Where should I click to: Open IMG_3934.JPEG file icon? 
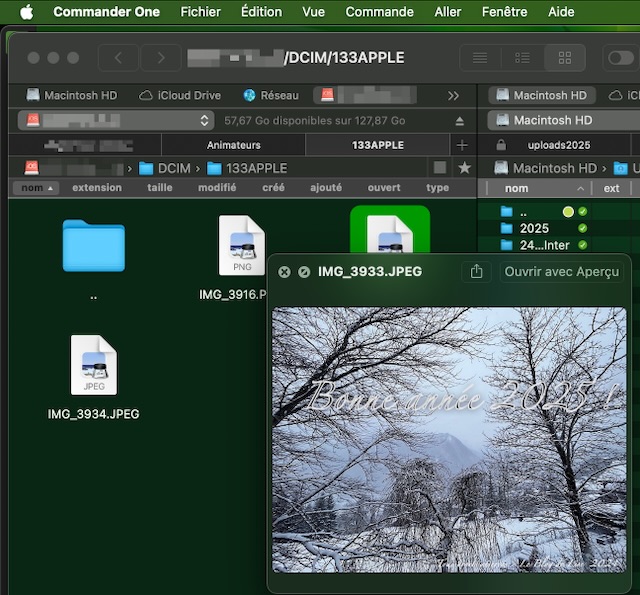(x=93, y=366)
